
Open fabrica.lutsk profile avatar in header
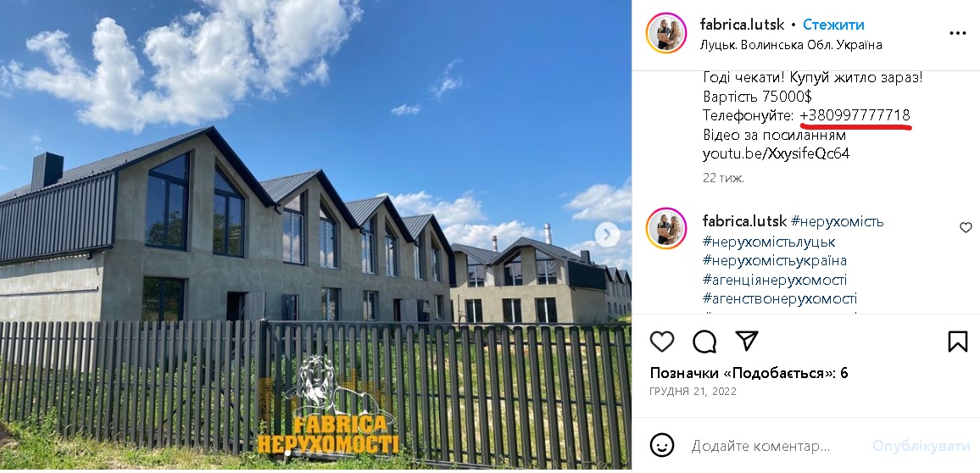[666, 33]
